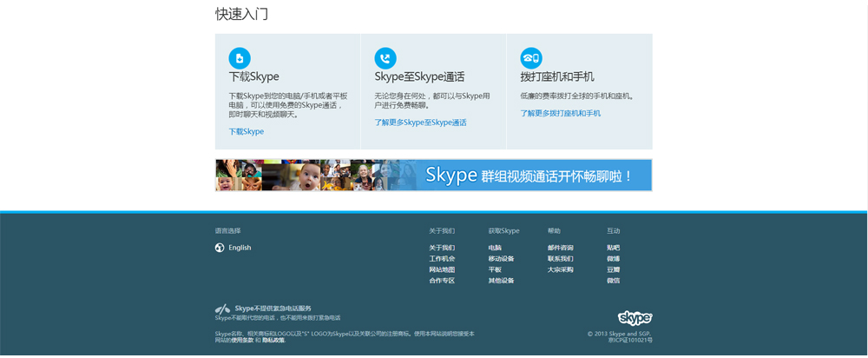This screenshot has height=358, width=868.
Task: Open the 豆瓣 link under 互动
Action: pyautogui.click(x=614, y=270)
